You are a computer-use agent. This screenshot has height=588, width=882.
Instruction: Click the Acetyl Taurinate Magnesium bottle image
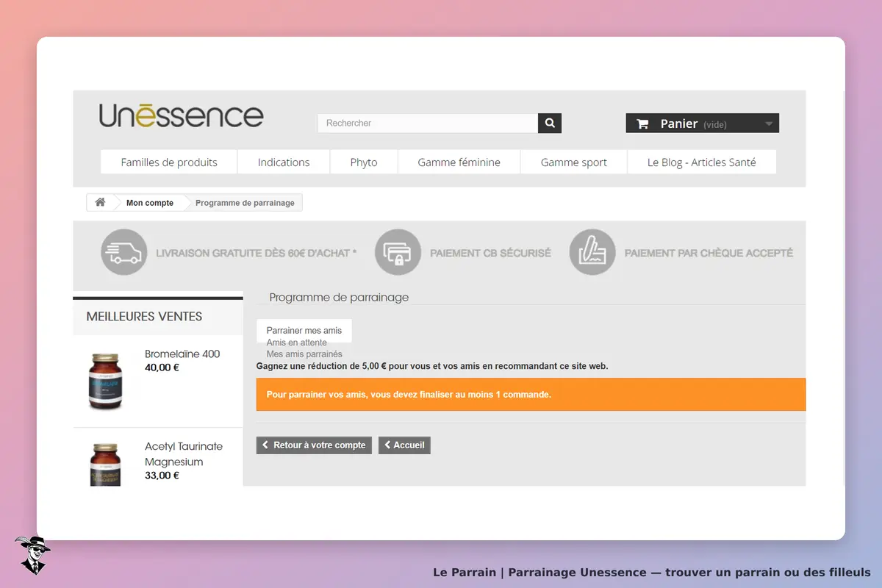(x=105, y=464)
